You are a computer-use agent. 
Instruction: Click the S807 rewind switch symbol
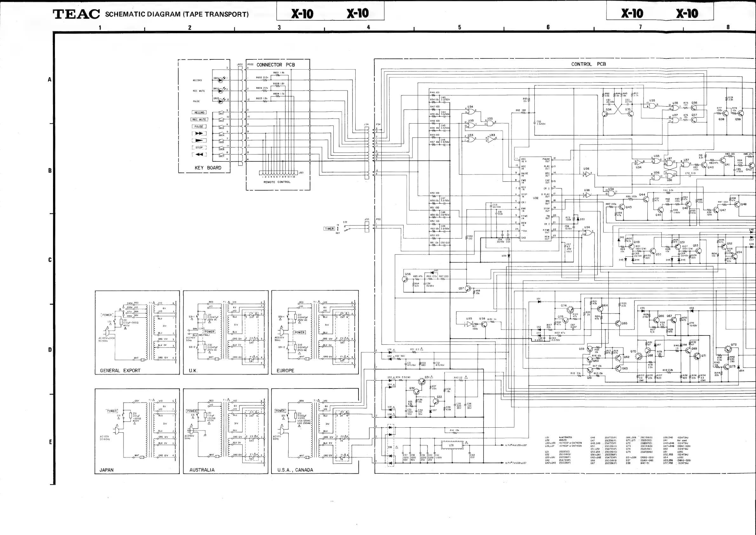click(x=221, y=154)
